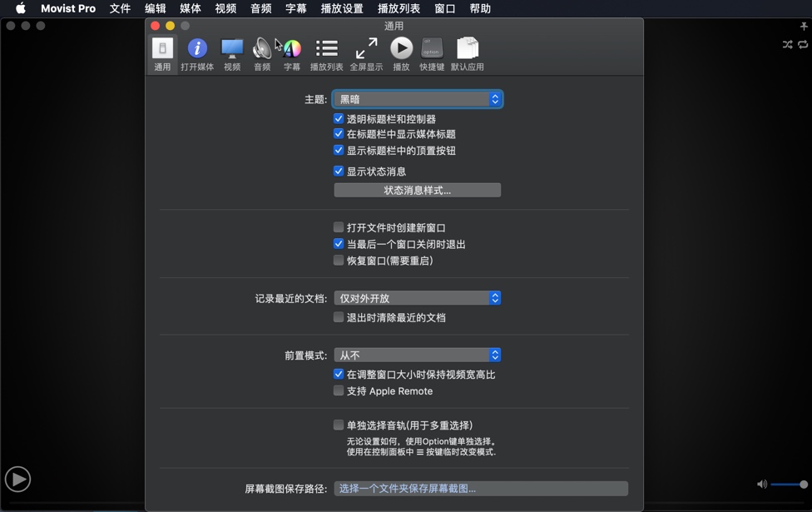
Task: Open the 快捷键 shortcut keys preferences pane
Action: coord(432,54)
